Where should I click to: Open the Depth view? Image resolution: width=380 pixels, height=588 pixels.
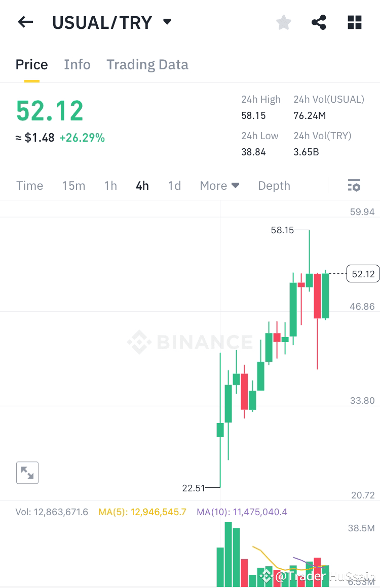coord(274,186)
